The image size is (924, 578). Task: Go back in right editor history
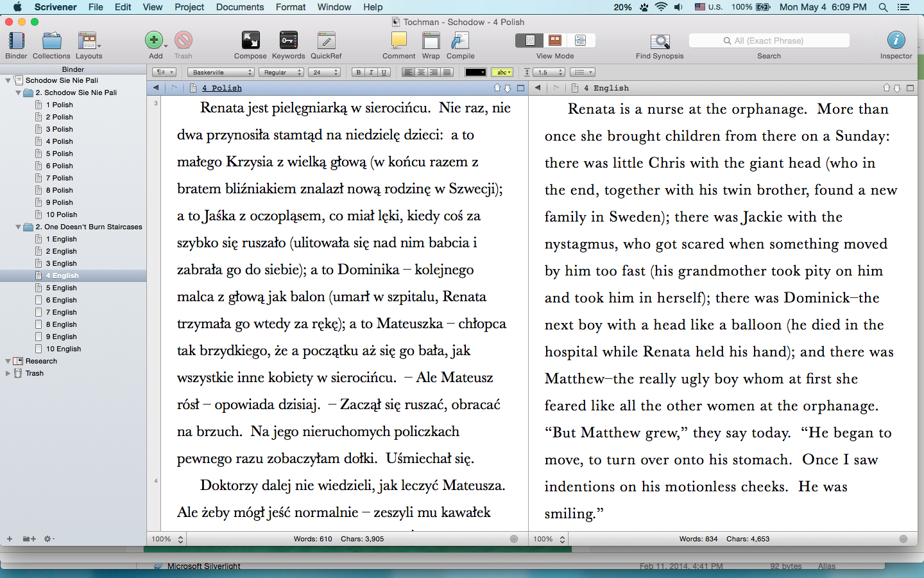[x=538, y=88]
